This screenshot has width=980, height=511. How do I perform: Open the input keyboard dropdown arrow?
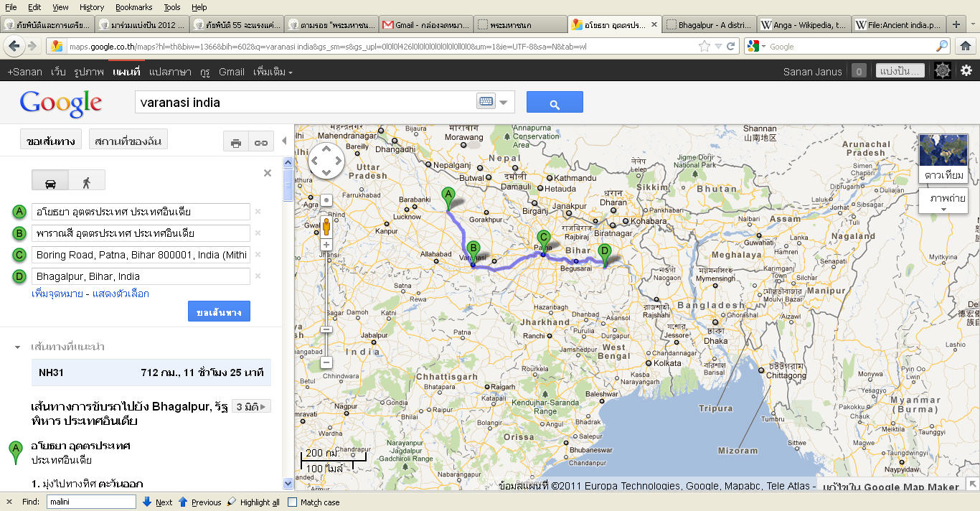pos(504,103)
